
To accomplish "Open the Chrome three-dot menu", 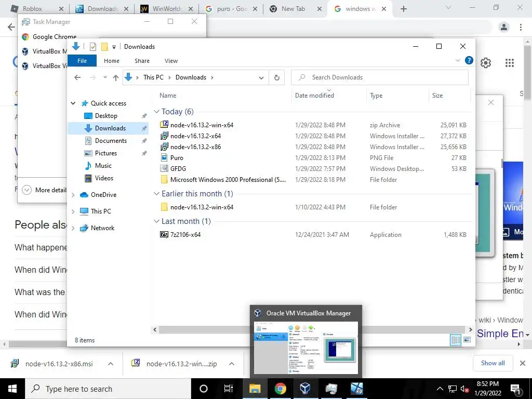I will pyautogui.click(x=521, y=27).
